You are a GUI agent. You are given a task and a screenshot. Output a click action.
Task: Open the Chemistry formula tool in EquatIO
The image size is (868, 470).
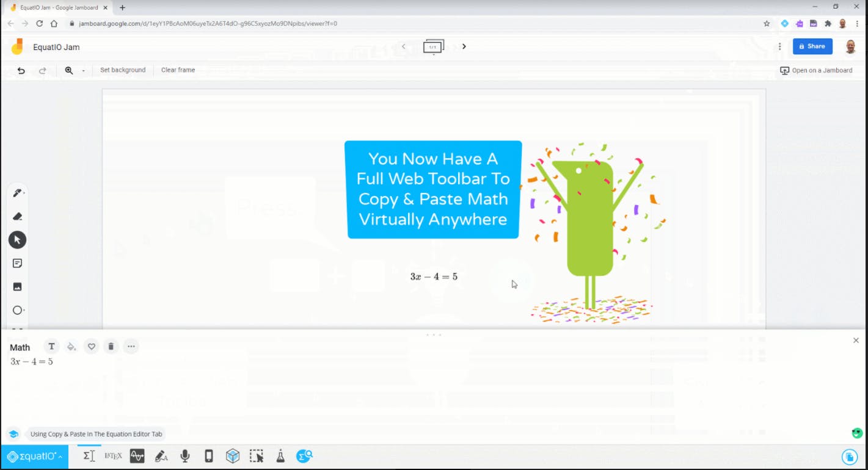tap(280, 455)
